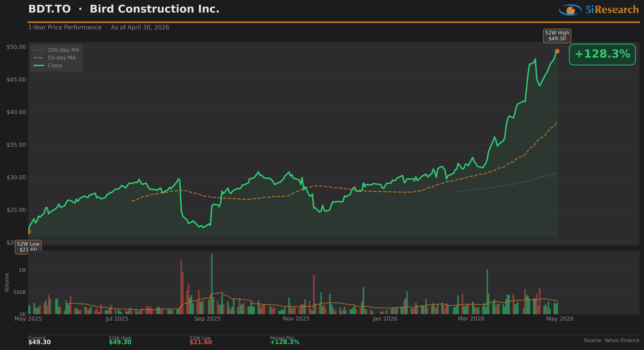Viewport: 644px width, 350px height.
Task: Click the Current $49.30 footer value
Action: (x=40, y=342)
